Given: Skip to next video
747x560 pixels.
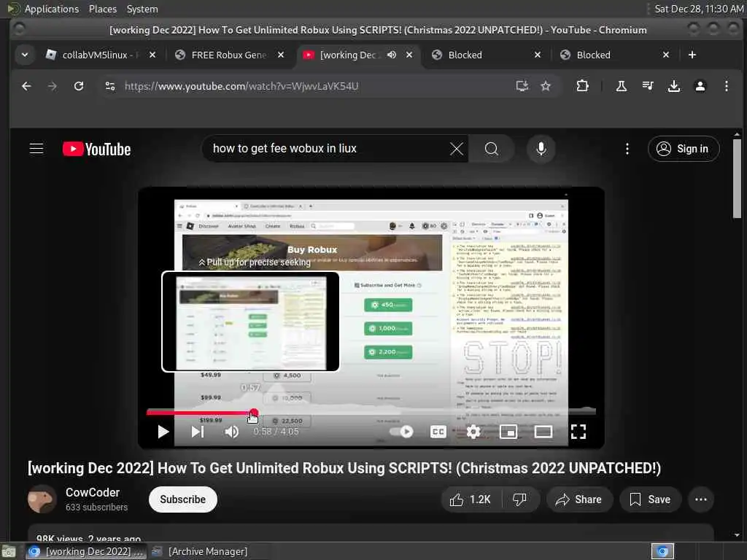Looking at the screenshot, I should [x=197, y=432].
